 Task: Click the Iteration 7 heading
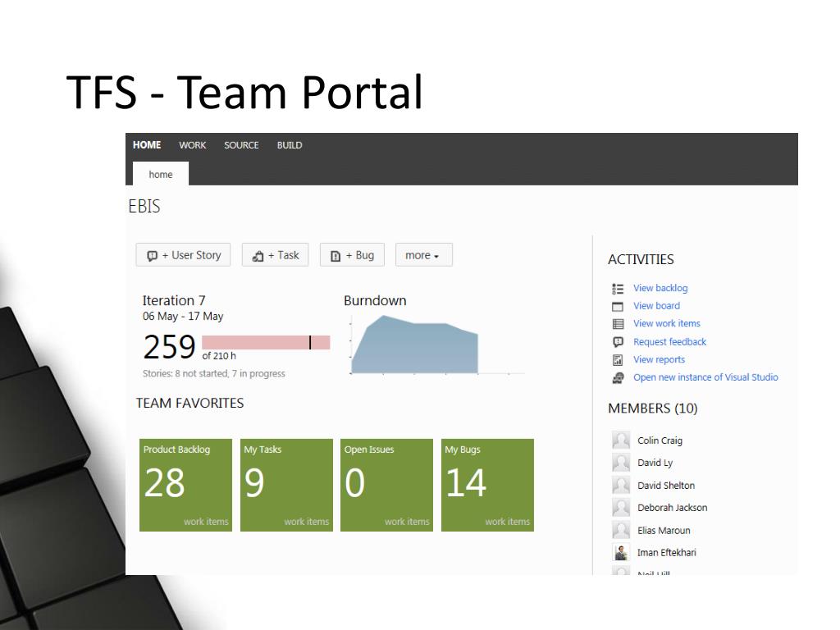pos(174,300)
